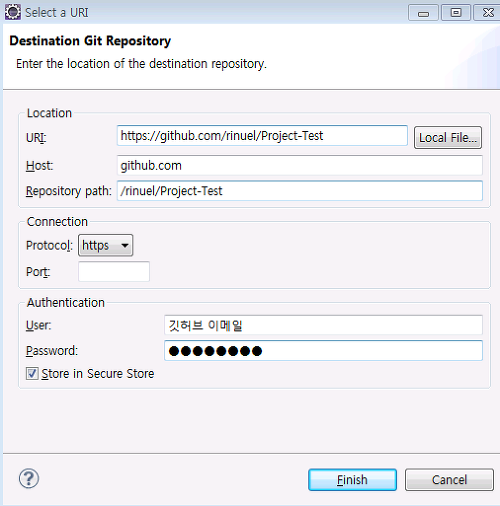Click the Finish button

click(x=352, y=480)
